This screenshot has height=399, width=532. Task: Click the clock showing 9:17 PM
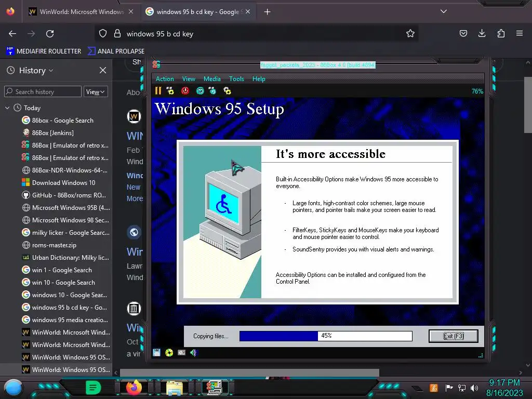coord(504,383)
